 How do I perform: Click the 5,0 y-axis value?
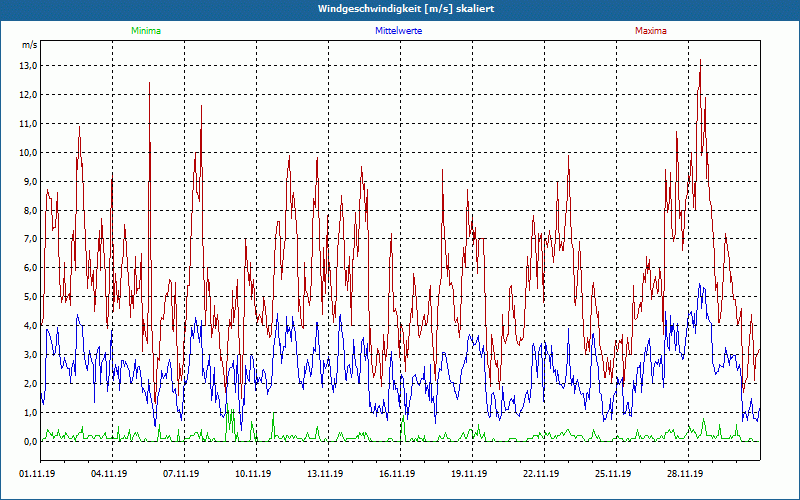[x=30, y=297]
